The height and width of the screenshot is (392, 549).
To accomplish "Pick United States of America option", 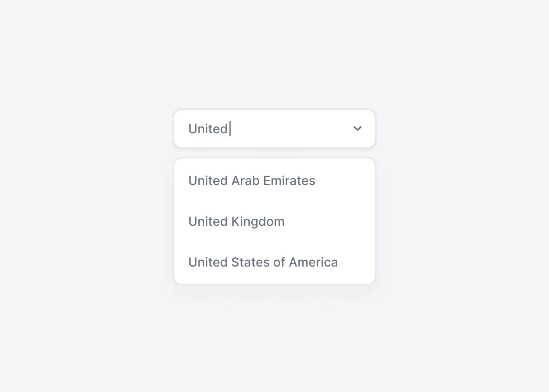I will coord(274,262).
